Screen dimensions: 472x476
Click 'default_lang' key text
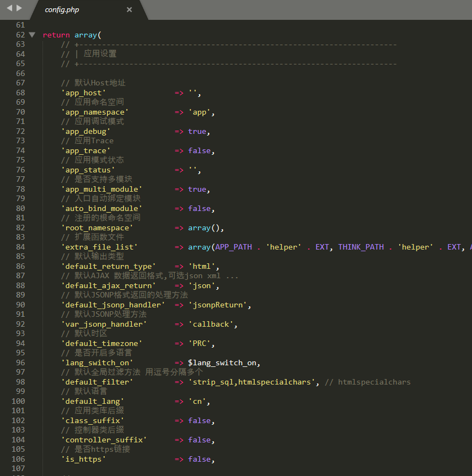tap(93, 401)
